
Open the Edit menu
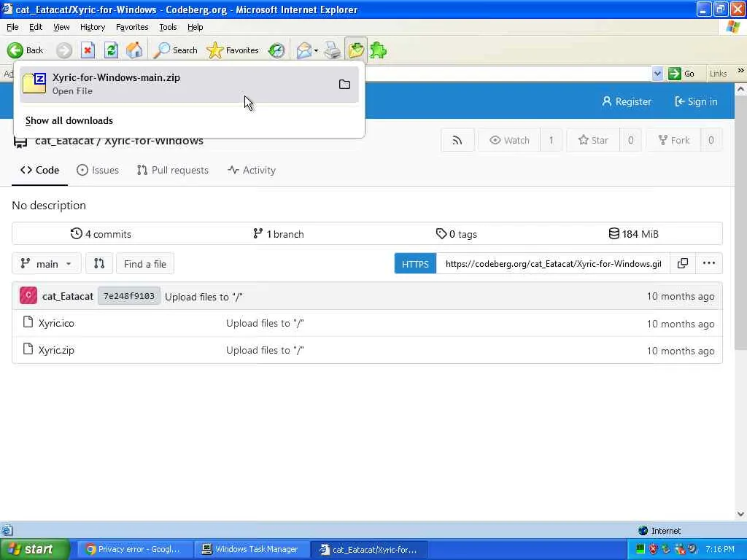(x=36, y=27)
